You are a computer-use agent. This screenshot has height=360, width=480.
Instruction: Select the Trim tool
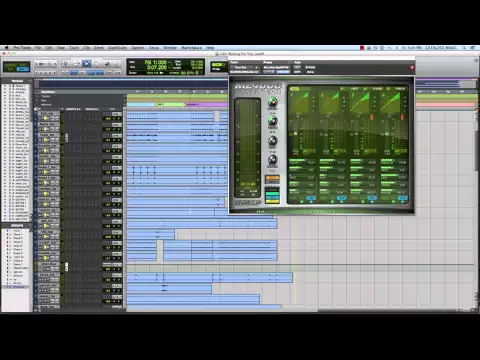click(76, 63)
